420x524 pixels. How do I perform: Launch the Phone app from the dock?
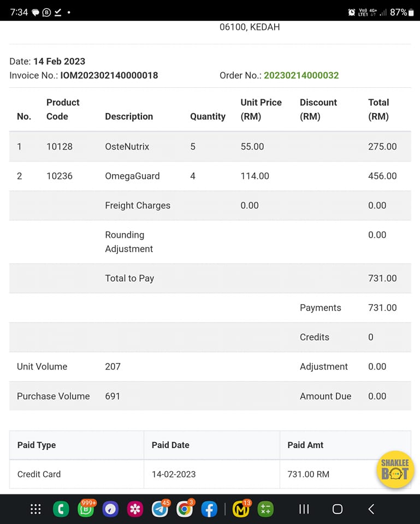tap(61, 509)
